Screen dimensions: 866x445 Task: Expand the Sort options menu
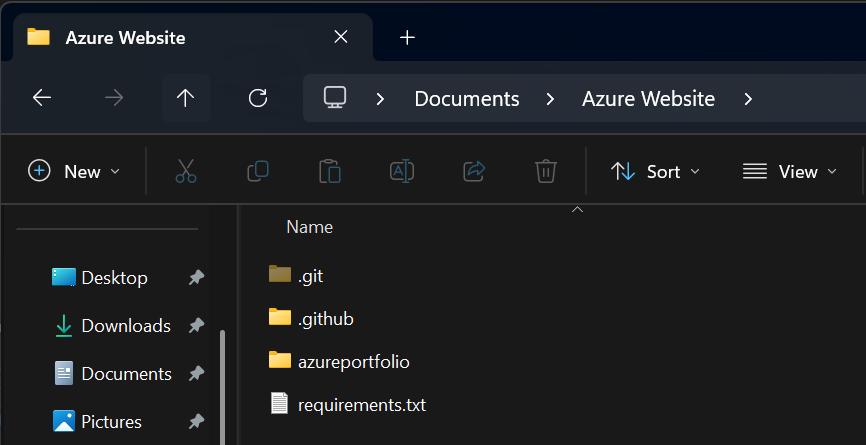click(656, 171)
